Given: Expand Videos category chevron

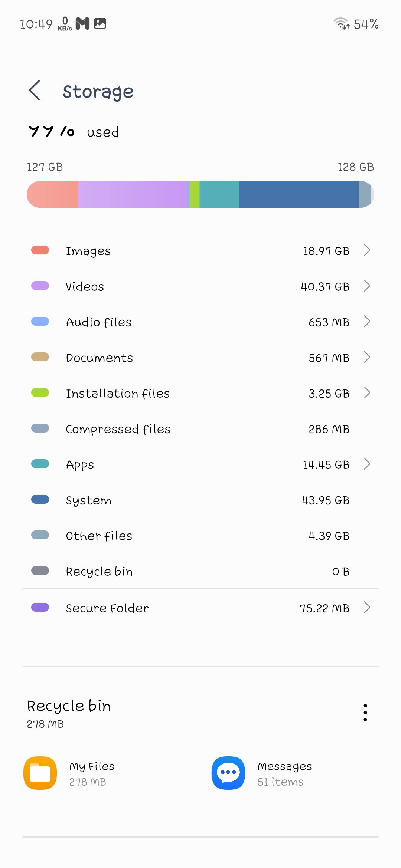Looking at the screenshot, I should [x=367, y=286].
